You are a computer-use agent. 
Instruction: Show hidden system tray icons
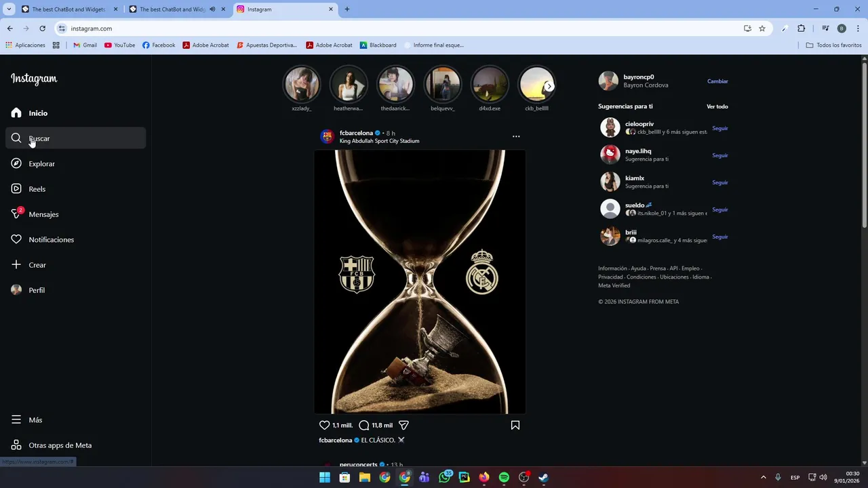pyautogui.click(x=763, y=477)
